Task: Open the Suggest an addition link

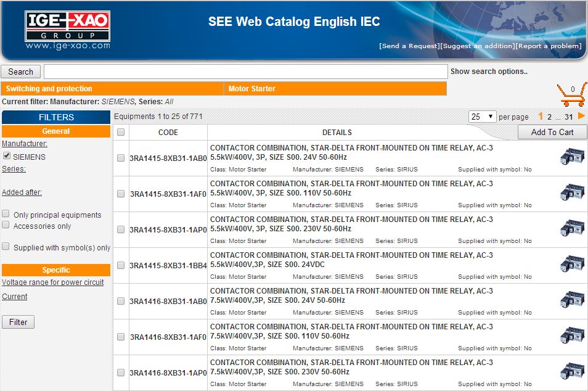Action: coord(478,46)
